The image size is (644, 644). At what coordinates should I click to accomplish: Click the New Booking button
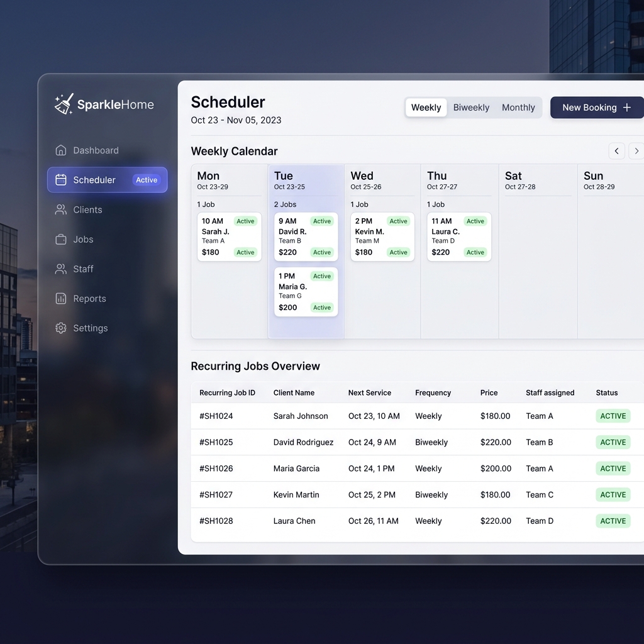click(597, 108)
